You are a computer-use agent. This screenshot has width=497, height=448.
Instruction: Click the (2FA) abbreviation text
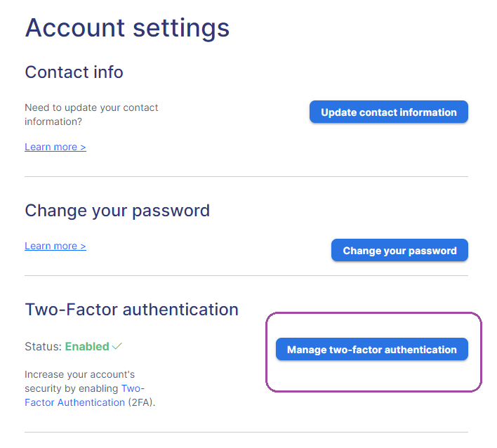141,402
